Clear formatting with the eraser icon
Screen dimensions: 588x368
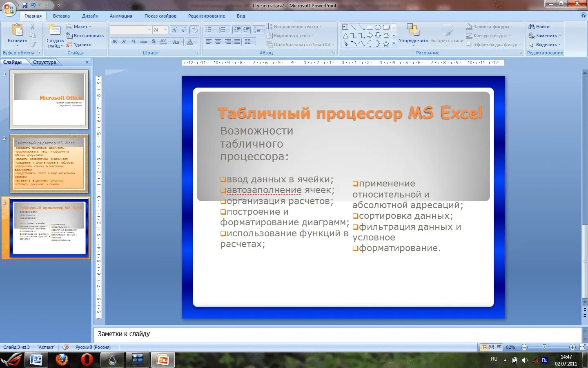(x=194, y=30)
